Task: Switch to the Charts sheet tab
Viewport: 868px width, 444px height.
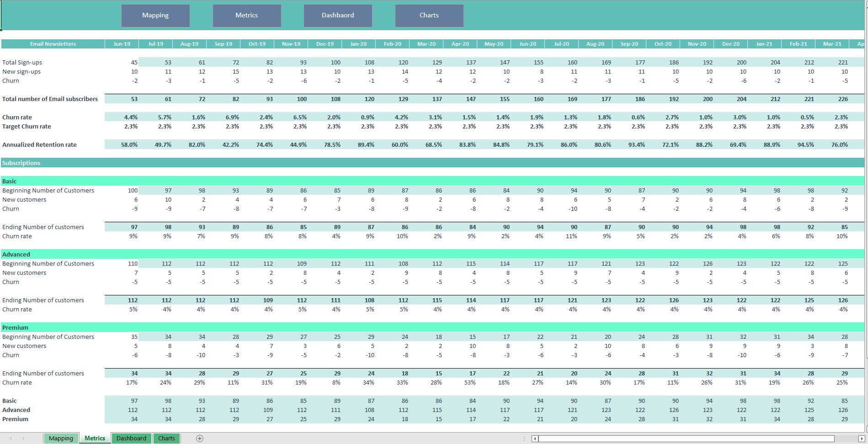Action: click(166, 438)
